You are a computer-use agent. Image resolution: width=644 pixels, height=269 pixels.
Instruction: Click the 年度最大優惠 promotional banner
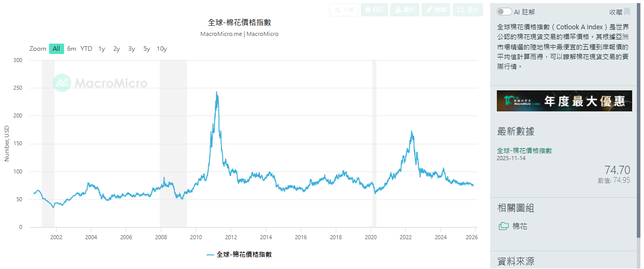click(x=564, y=101)
